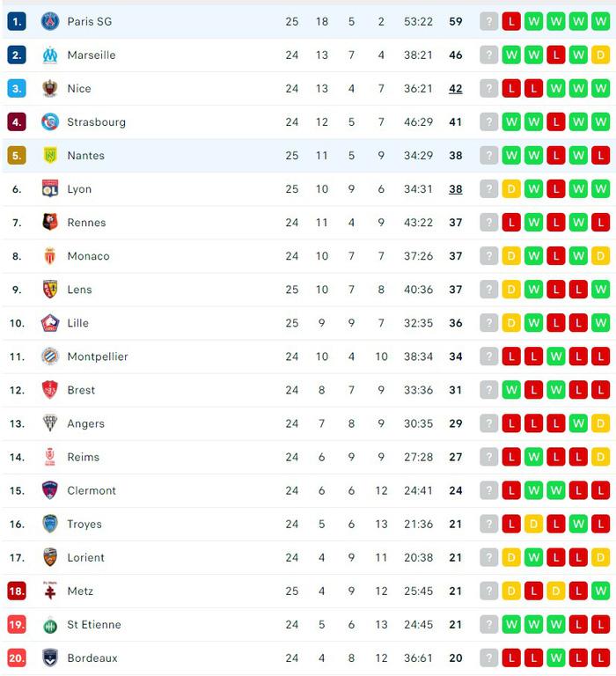The image size is (616, 676).
Task: Click Lyon underlined points value 38
Action: tap(456, 189)
